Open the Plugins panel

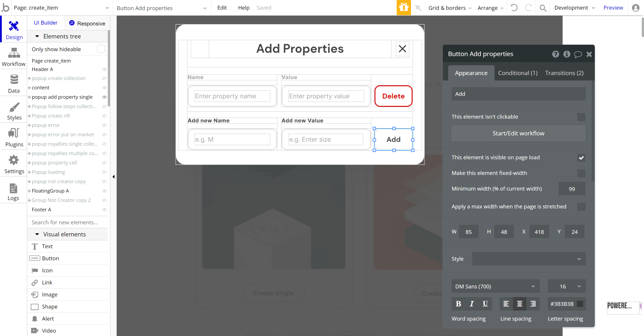coord(13,138)
